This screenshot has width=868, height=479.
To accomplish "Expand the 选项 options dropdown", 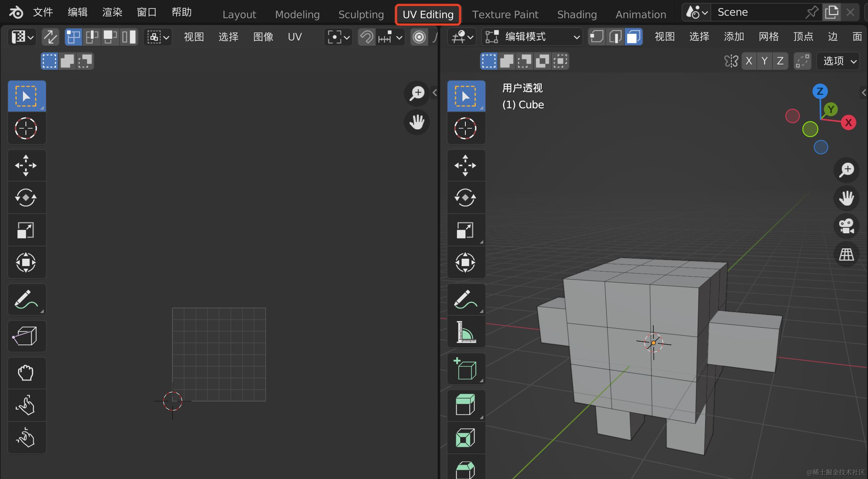I will 838,61.
